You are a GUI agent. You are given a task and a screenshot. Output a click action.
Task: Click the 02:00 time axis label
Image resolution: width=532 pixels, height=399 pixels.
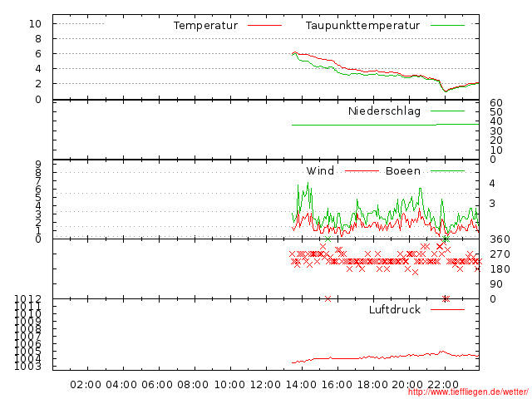tap(86, 385)
